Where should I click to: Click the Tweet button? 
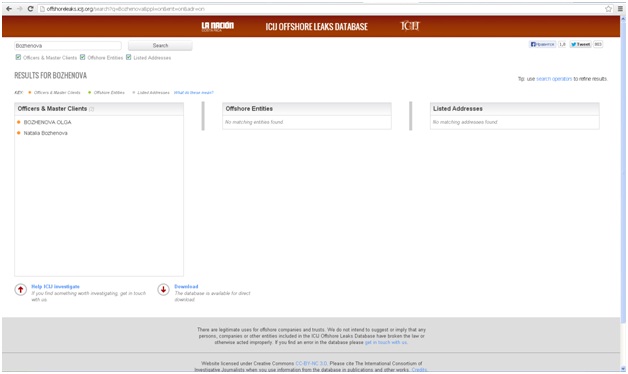581,44
